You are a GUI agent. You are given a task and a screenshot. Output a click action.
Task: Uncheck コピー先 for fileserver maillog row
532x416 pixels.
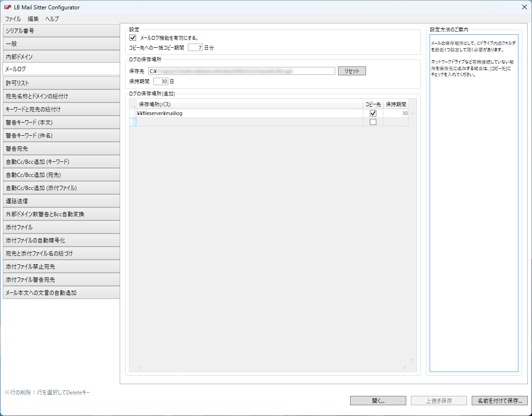[373, 113]
